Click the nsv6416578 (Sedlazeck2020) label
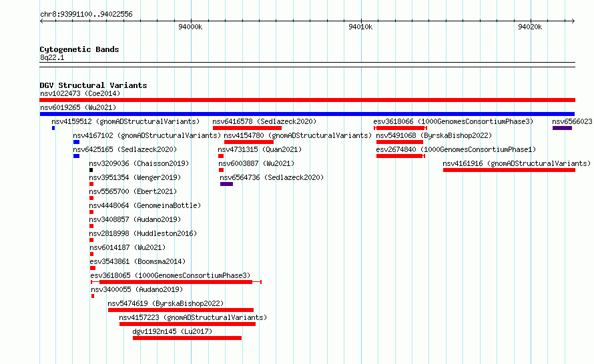This screenshot has width=594, height=364. click(264, 121)
